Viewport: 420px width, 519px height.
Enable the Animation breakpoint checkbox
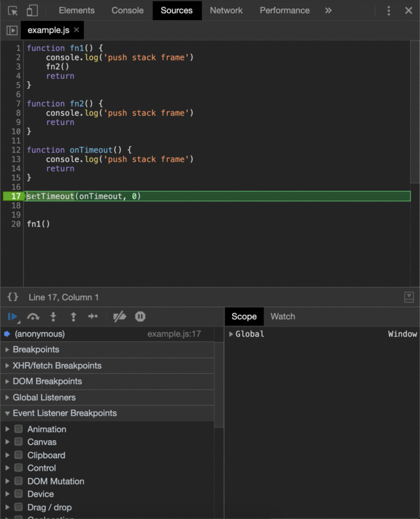click(19, 429)
